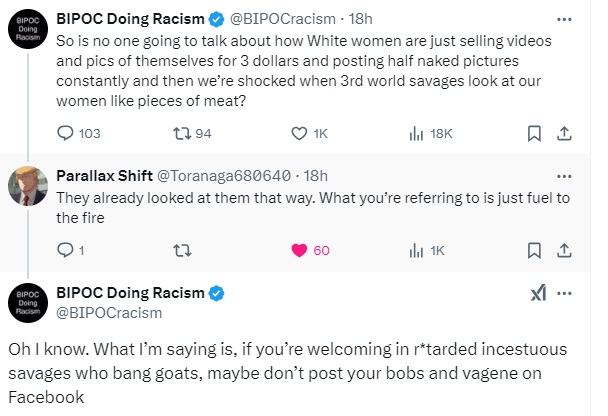Open Parallax Shift's profile avatar

tap(28, 186)
